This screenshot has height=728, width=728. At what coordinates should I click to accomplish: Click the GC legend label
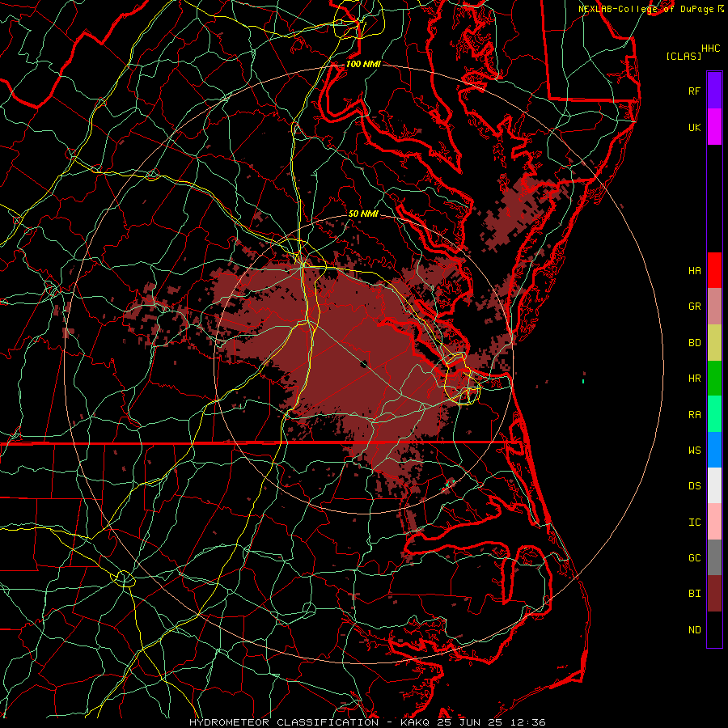(694, 558)
